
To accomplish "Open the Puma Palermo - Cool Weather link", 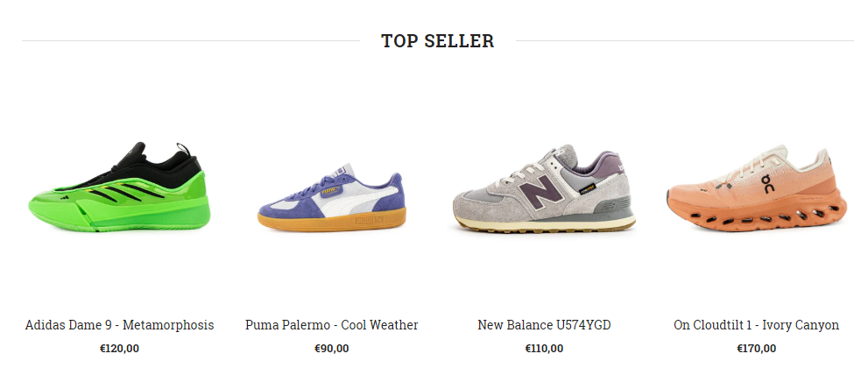I will click(332, 325).
